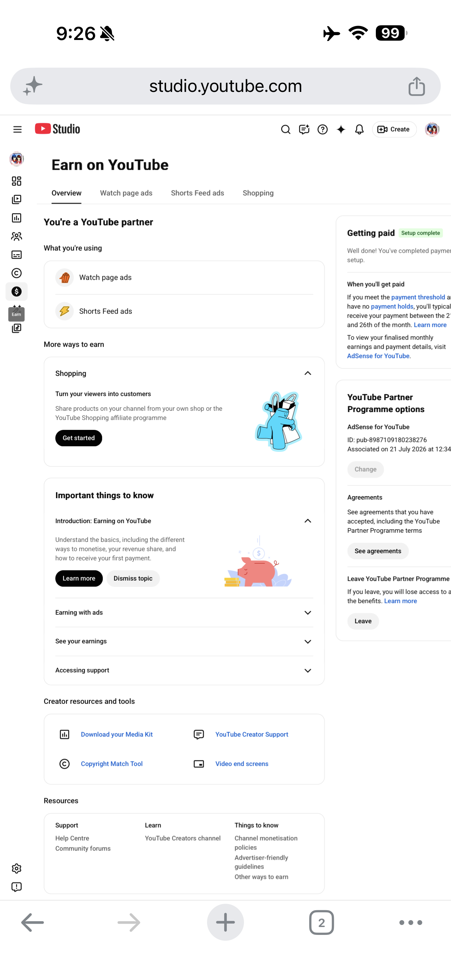Viewport: 451px width, 980px height.
Task: Tap the browser address bar studio.youtube.com
Action: [x=225, y=86]
